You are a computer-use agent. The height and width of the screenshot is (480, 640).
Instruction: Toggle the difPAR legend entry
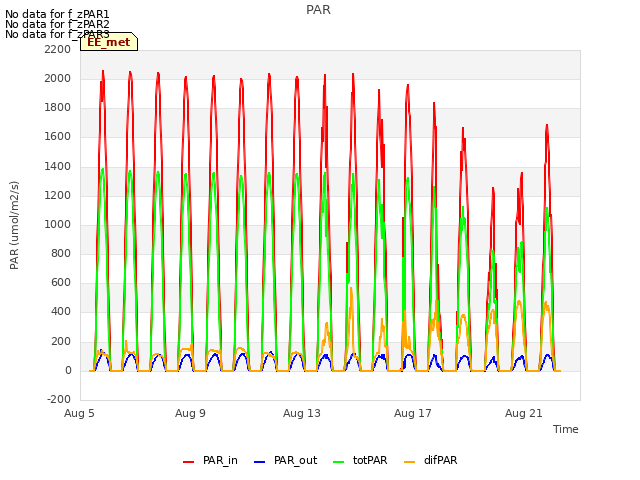coord(431,460)
